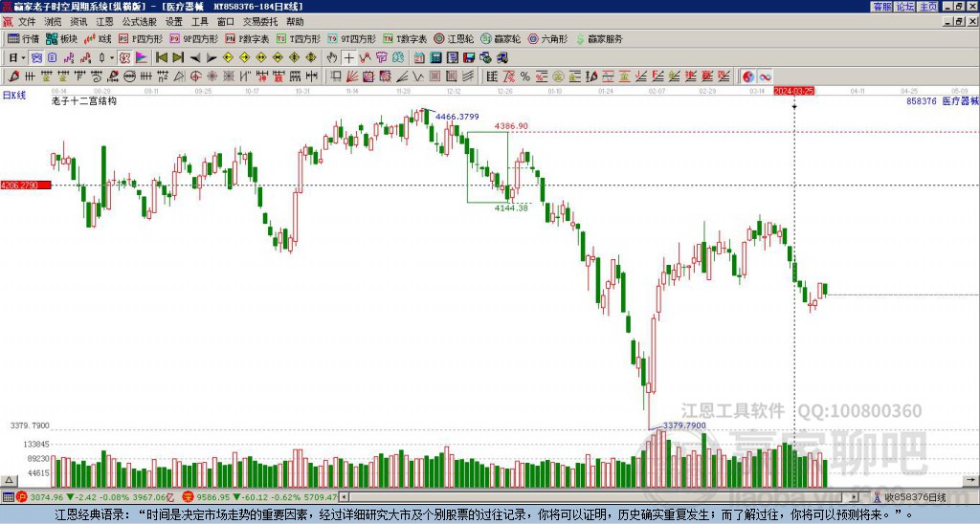Open the 公式选股 menu

[140, 22]
